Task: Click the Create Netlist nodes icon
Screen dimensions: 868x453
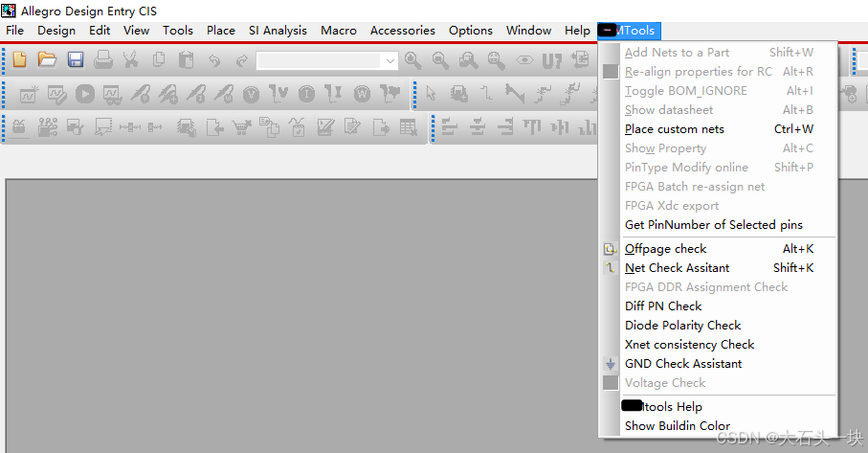Action: coord(48,128)
